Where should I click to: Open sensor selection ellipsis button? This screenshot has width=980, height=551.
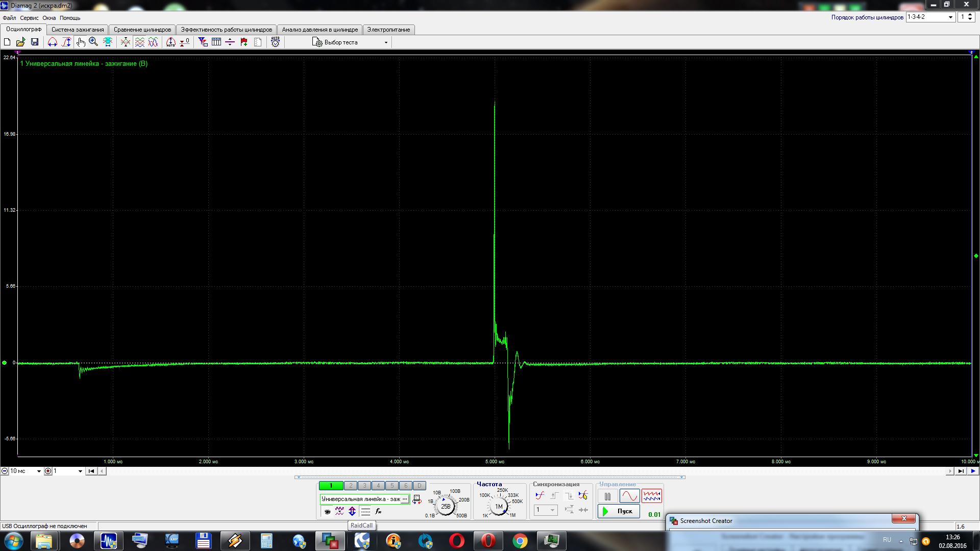[x=405, y=499]
